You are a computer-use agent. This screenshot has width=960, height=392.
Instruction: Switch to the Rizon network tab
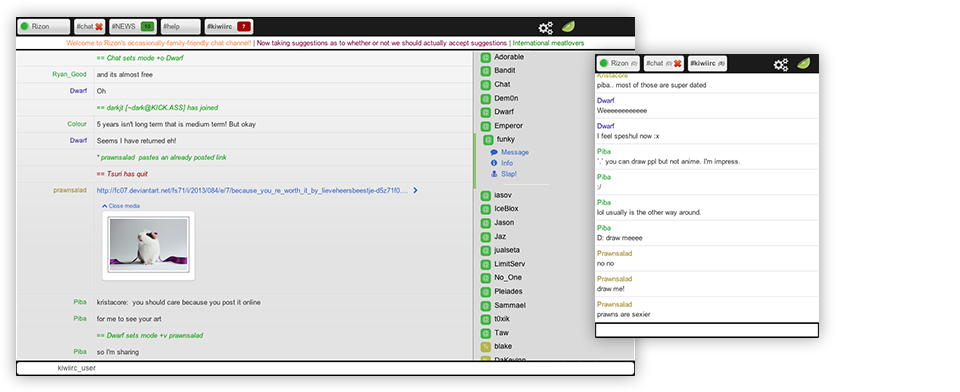[43, 27]
